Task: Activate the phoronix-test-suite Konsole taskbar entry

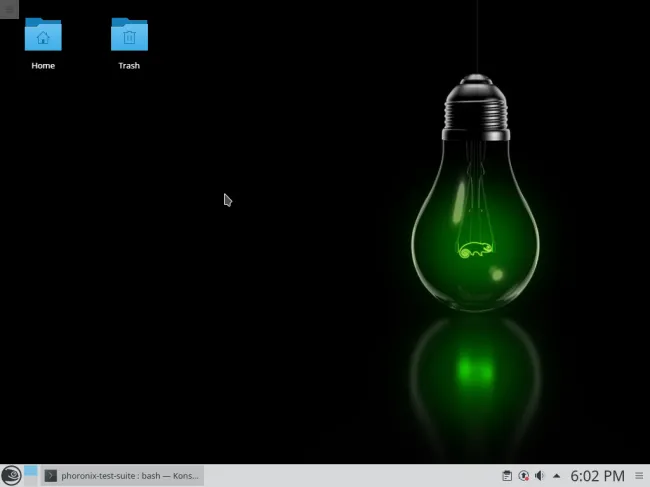Action: point(123,476)
